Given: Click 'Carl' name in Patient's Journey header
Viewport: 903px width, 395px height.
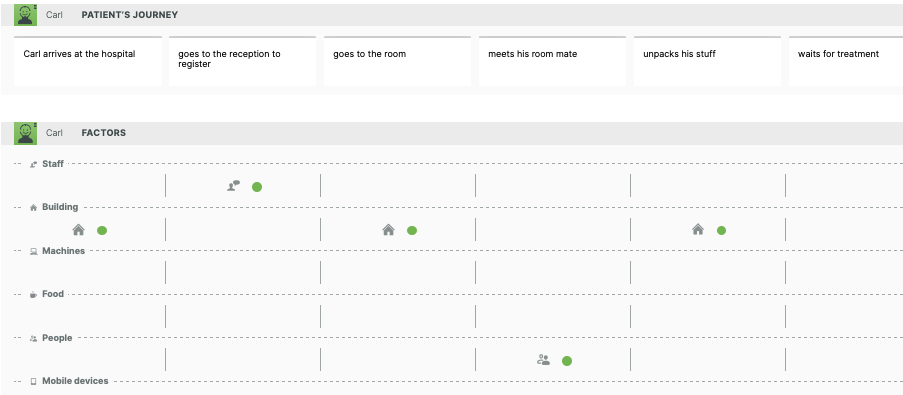Looking at the screenshot, I should coord(54,15).
